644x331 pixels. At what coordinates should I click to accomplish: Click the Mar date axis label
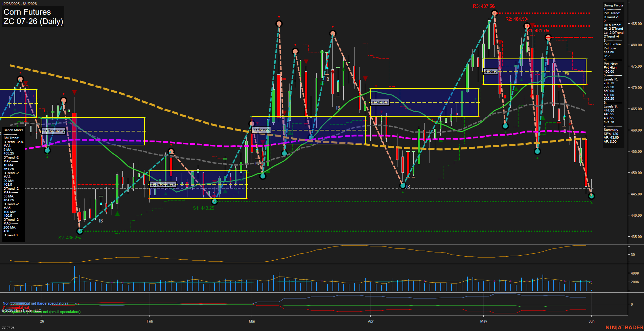252,321
